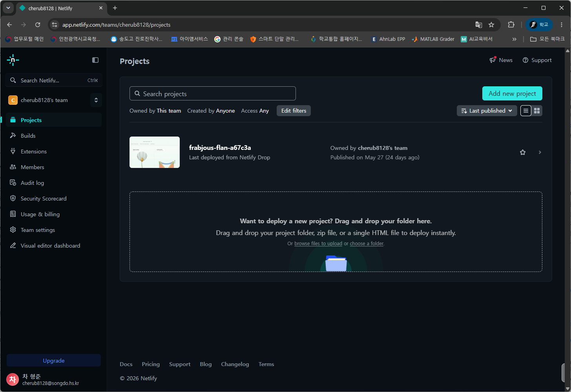Viewport: 571px width, 392px height.
Task: Switch to grid view layout
Action: tap(537, 111)
